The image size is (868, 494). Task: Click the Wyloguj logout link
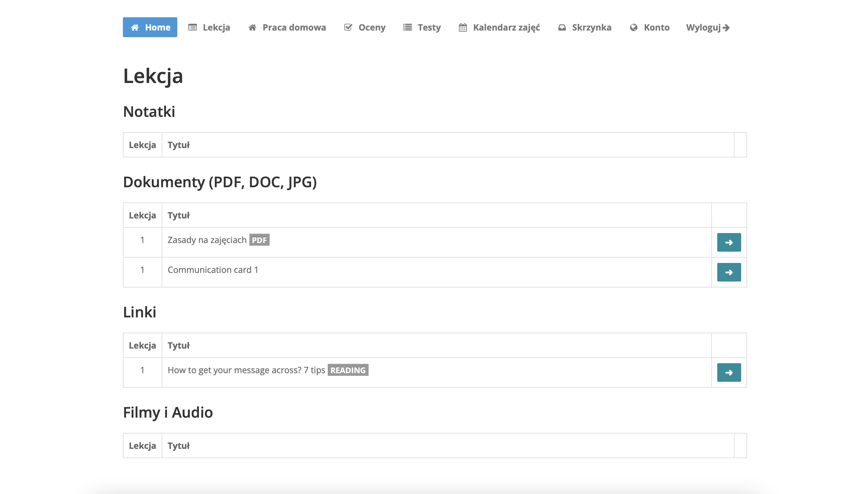703,28
